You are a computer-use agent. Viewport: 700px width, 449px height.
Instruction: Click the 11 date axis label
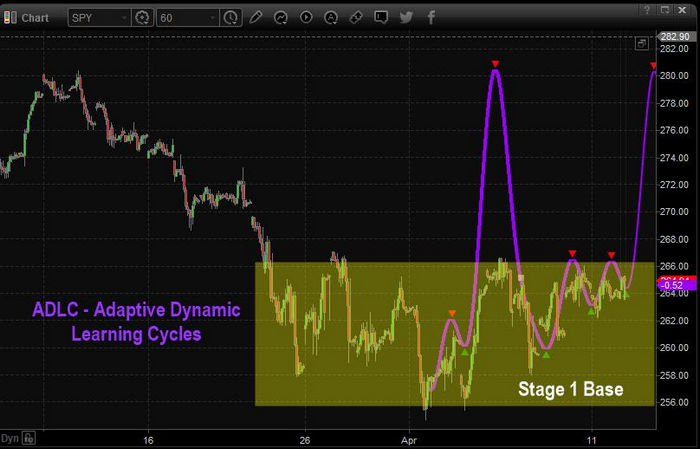592,441
